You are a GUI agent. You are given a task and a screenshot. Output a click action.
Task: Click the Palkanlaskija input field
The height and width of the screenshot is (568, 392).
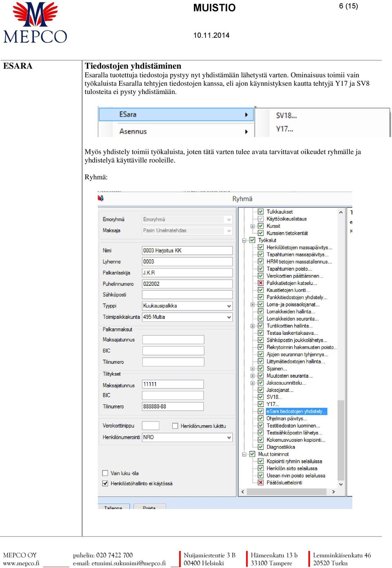(x=187, y=273)
